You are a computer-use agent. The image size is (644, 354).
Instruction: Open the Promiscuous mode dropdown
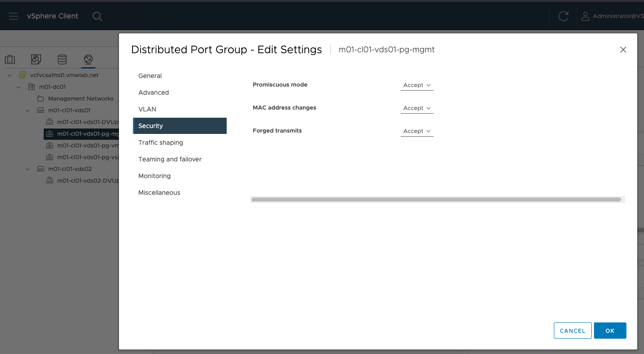tap(417, 85)
